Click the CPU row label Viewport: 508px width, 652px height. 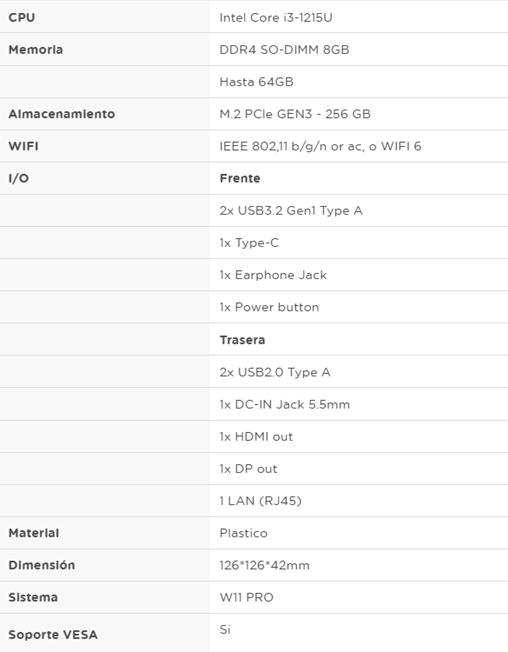(22, 17)
